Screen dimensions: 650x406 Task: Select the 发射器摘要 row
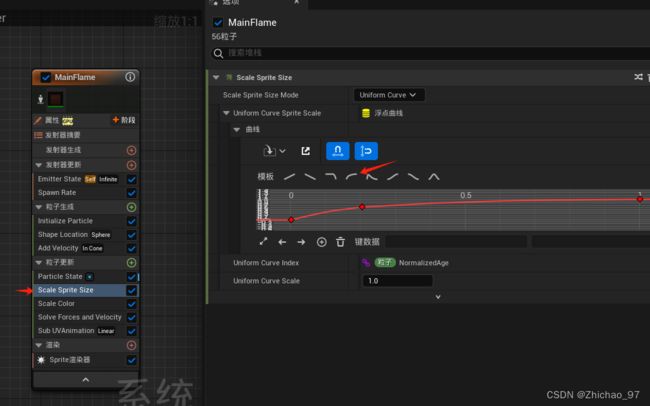pos(86,135)
